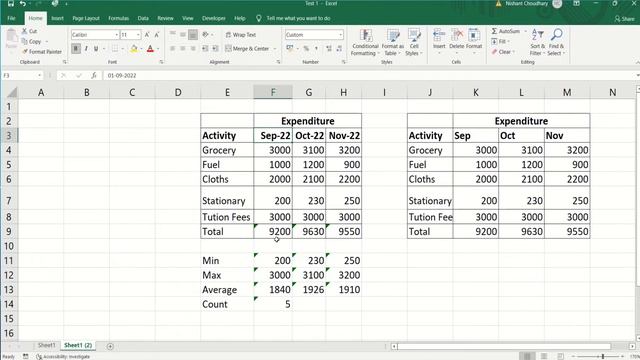Open the Font dialog launcher arrow
Viewport: 640px width, 360px height.
pyautogui.click(x=162, y=62)
